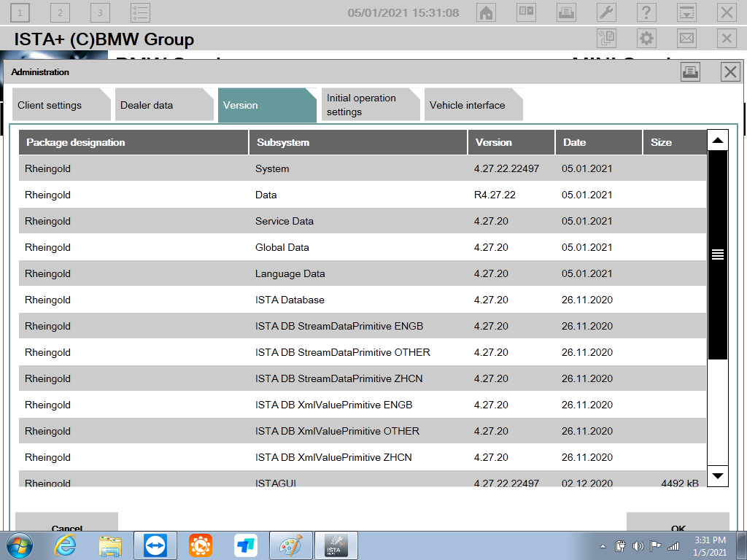The image size is (747, 560).
Task: Switch to Client settings tab
Action: point(58,105)
